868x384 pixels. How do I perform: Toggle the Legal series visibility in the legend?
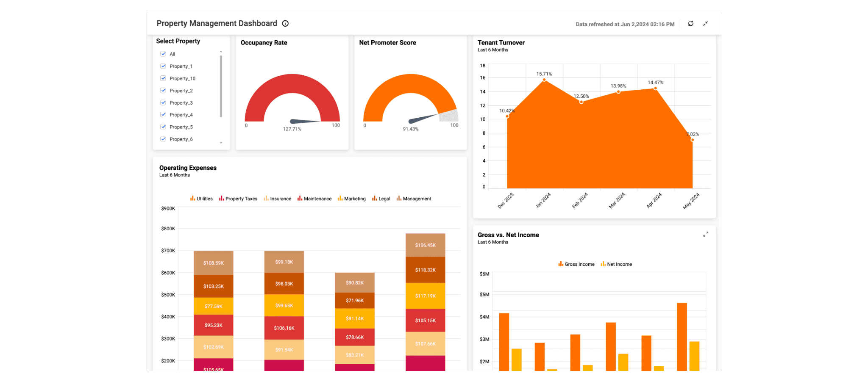pyautogui.click(x=384, y=198)
